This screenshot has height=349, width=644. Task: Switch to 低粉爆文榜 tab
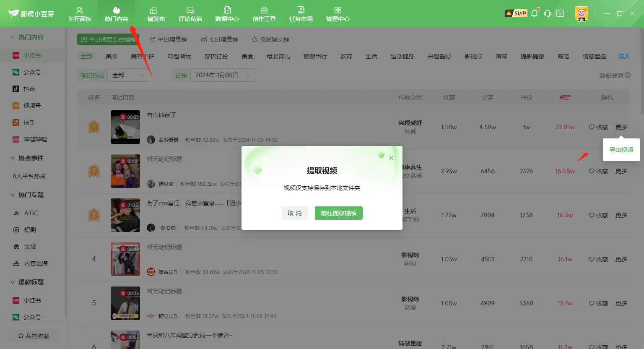tap(270, 39)
